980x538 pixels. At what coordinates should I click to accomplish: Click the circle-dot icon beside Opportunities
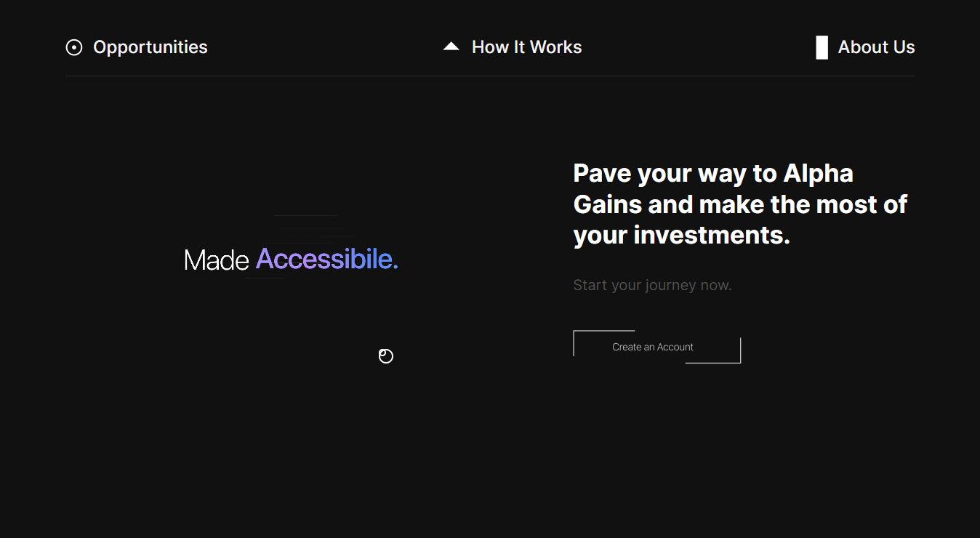[74, 47]
